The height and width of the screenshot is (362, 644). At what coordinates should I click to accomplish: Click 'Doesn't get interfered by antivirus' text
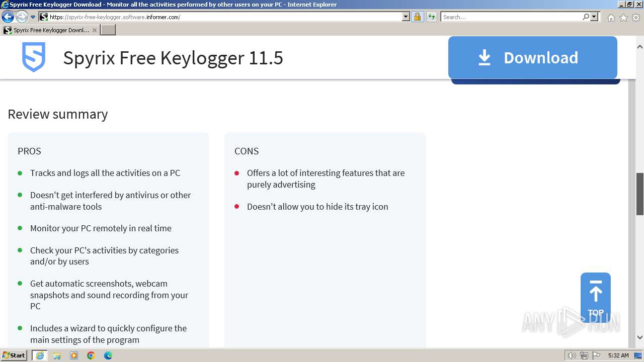pyautogui.click(x=111, y=201)
